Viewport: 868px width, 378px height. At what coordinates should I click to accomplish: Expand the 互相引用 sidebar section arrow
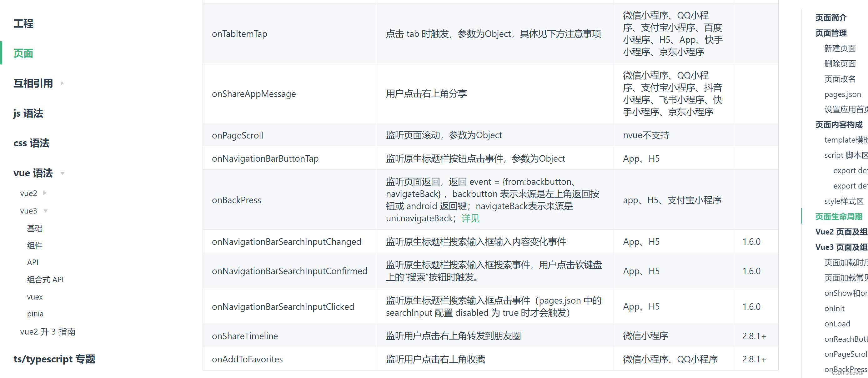coord(62,83)
